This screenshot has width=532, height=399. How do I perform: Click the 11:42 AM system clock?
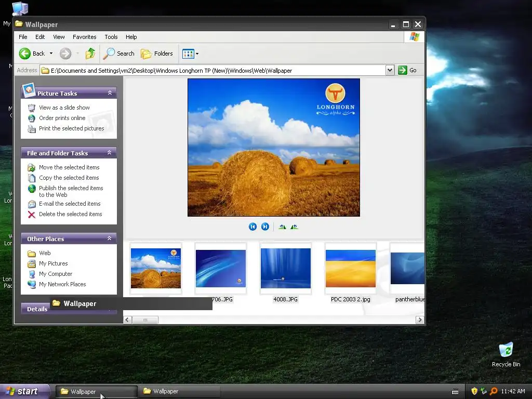513,391
